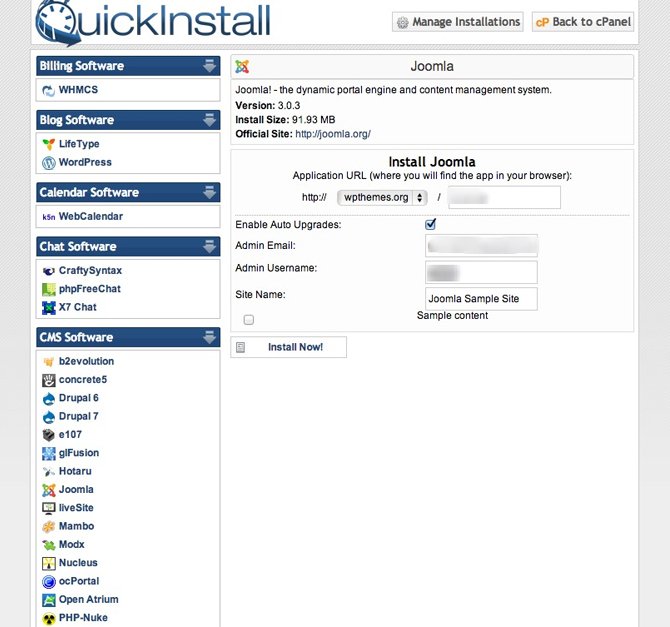Check the Sample content checkbox
This screenshot has width=670, height=627.
[248, 319]
